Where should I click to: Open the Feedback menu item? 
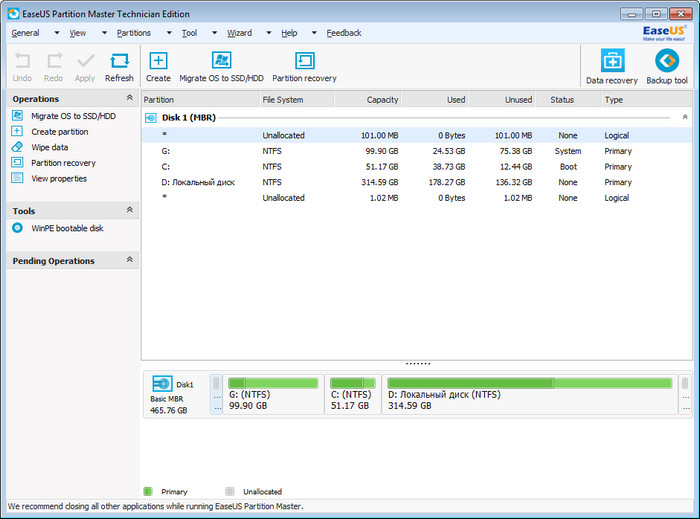point(344,33)
